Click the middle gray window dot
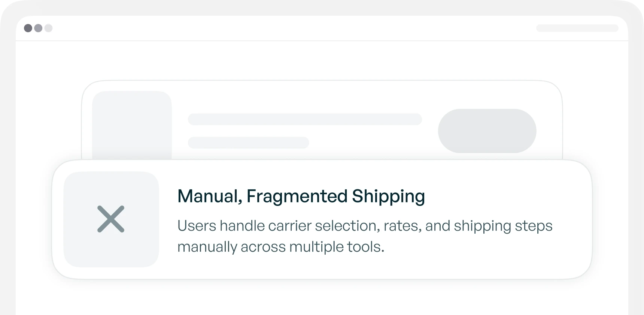Image resolution: width=644 pixels, height=315 pixels. point(38,28)
